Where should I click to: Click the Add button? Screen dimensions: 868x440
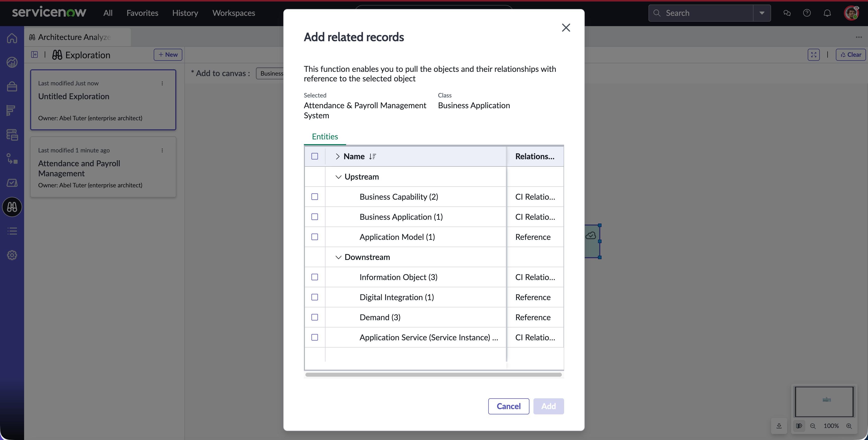(548, 406)
